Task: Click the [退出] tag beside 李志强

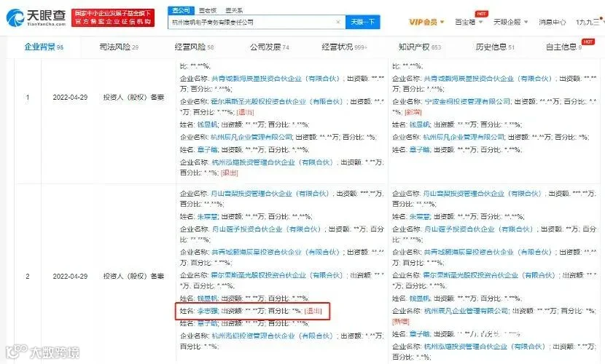Action: click(313, 311)
